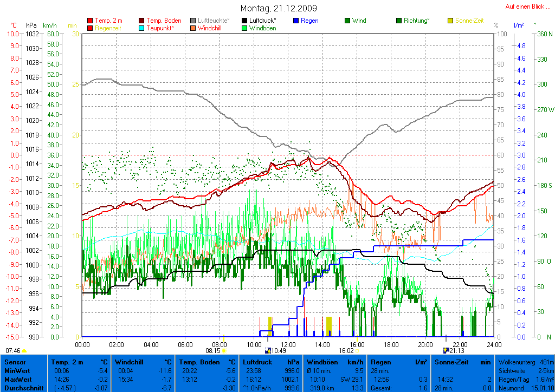Click the dark red Temp. Boden legend square
The height and width of the screenshot is (392, 555).
[142, 21]
